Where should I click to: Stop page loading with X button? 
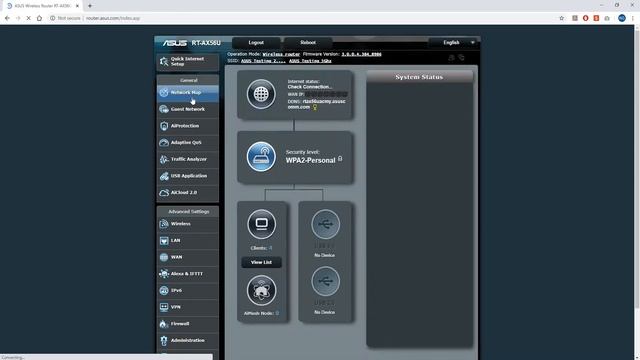pos(28,18)
